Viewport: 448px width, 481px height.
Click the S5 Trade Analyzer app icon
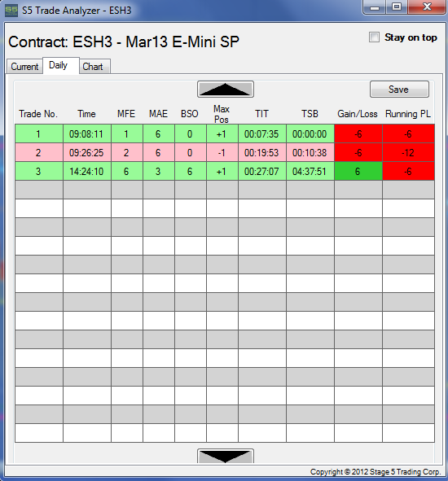[11, 11]
